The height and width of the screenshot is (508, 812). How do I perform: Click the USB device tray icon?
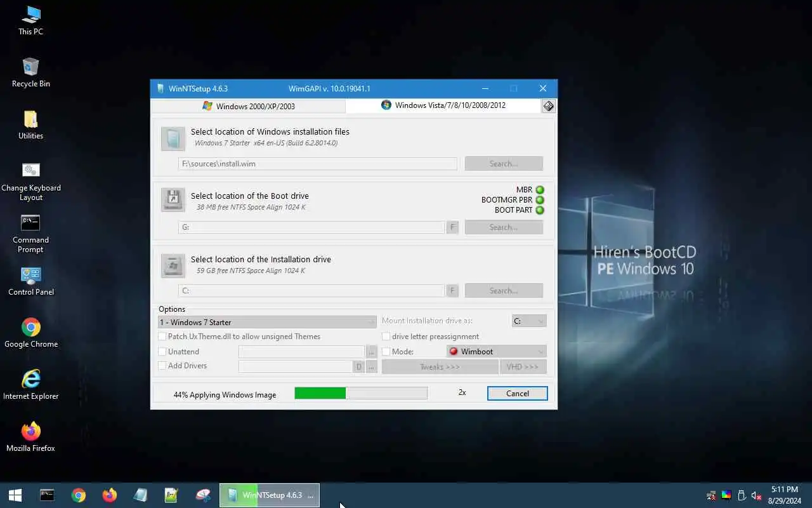coord(742,495)
